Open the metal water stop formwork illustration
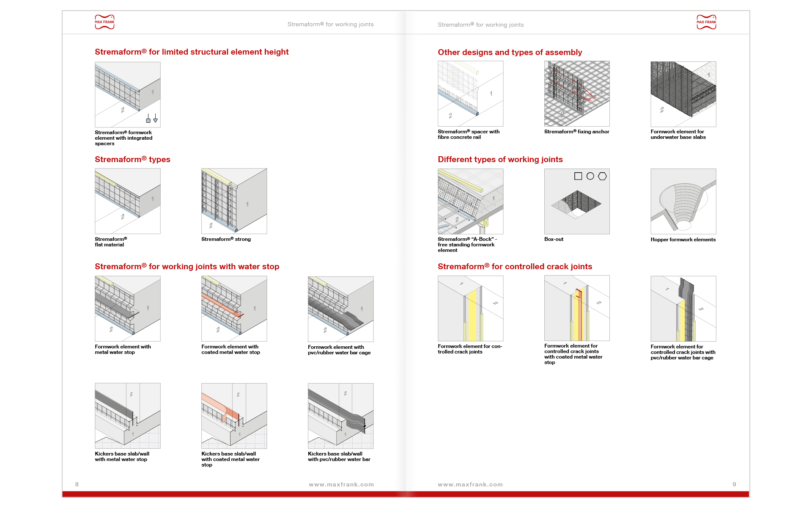The image size is (812, 508). (128, 309)
